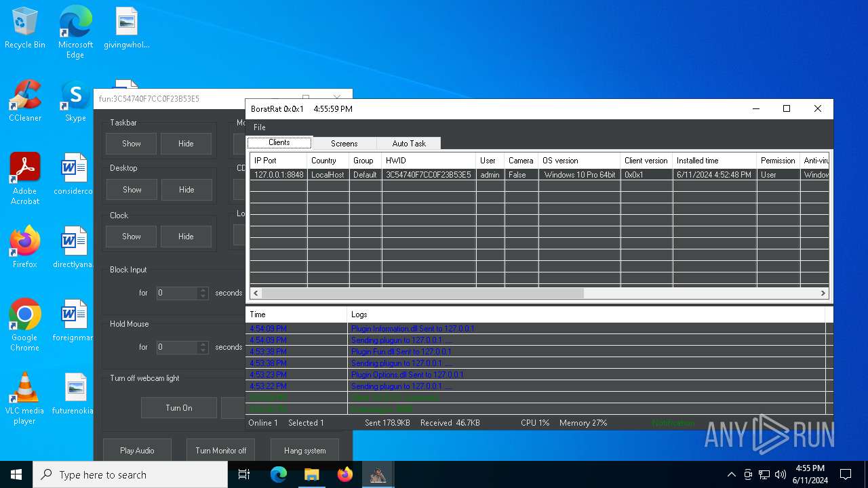Increase Block Input seconds stepper
The width and height of the screenshot is (868, 488).
coord(203,290)
